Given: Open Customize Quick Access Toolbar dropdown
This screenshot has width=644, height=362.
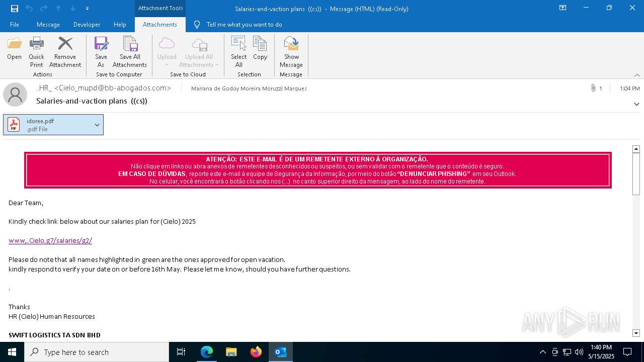Looking at the screenshot, I should [x=88, y=8].
